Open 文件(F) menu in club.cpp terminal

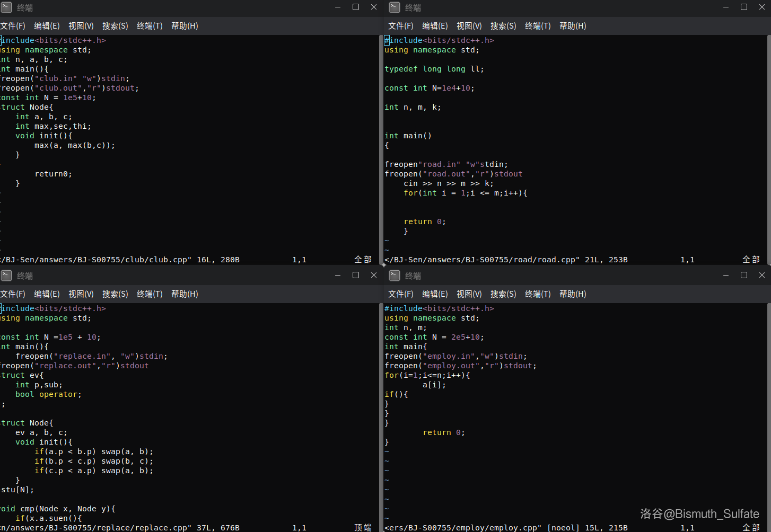click(13, 26)
